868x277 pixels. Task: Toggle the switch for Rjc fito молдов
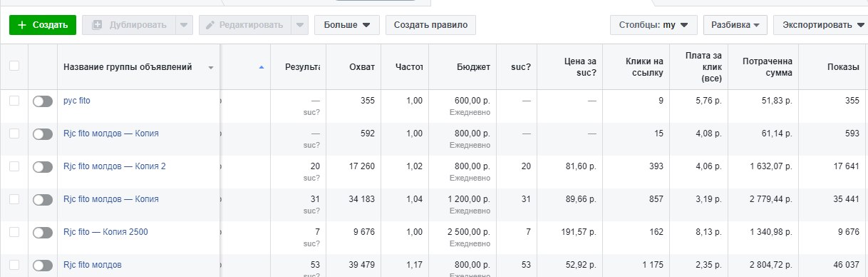(43, 266)
